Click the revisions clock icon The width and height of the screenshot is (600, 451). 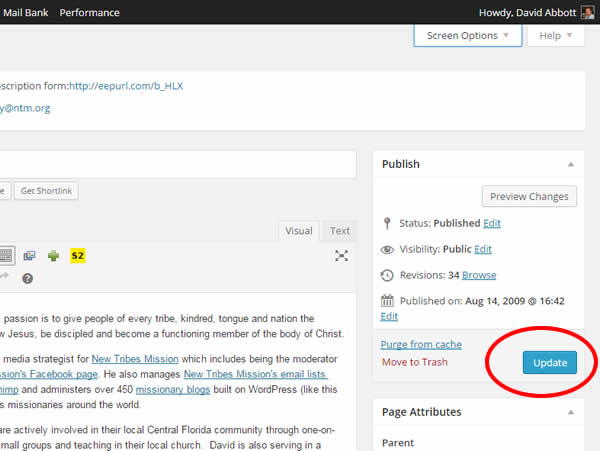click(x=387, y=275)
